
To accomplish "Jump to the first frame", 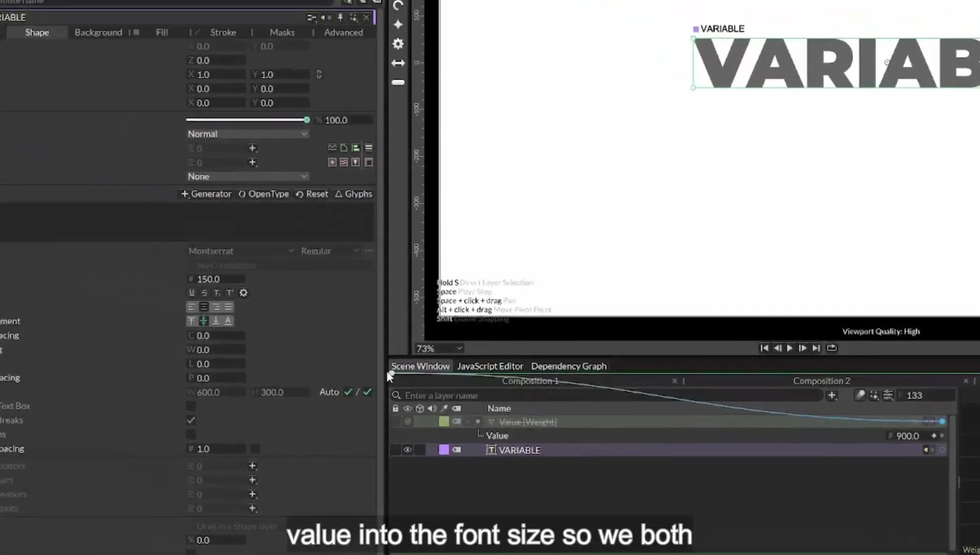I will (764, 348).
